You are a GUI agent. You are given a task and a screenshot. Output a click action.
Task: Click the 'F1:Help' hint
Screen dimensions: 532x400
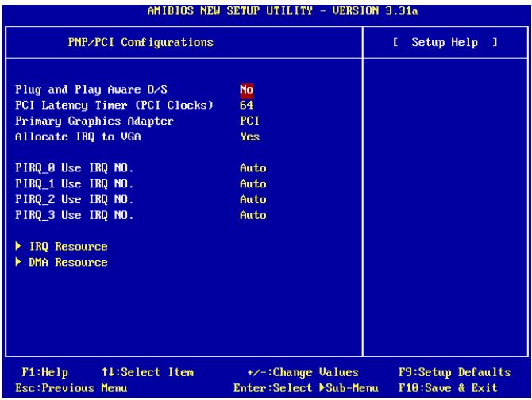44,372
